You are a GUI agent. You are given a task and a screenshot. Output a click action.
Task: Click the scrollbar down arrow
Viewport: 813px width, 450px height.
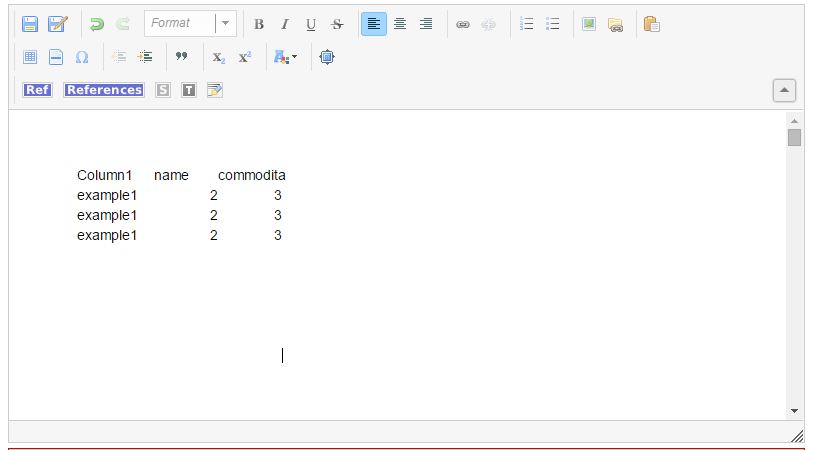795,411
